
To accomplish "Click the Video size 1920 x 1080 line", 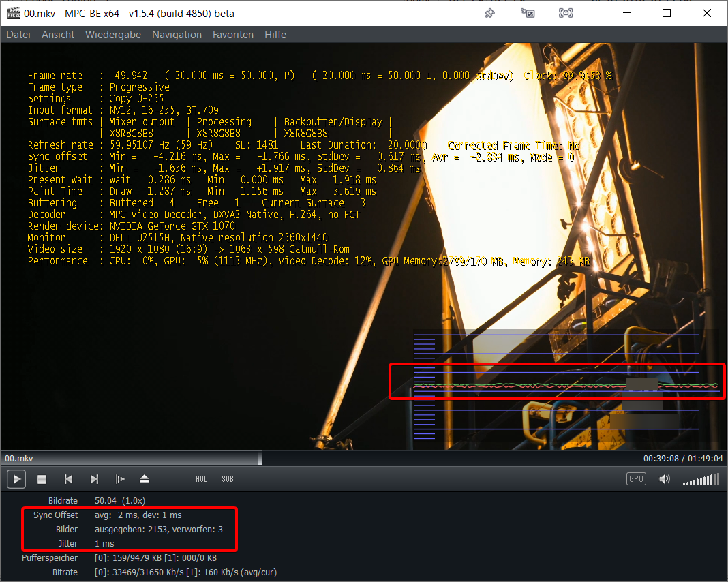I will (x=189, y=249).
